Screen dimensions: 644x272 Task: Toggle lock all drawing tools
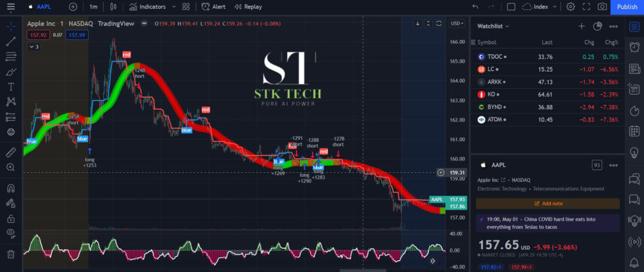(11, 217)
